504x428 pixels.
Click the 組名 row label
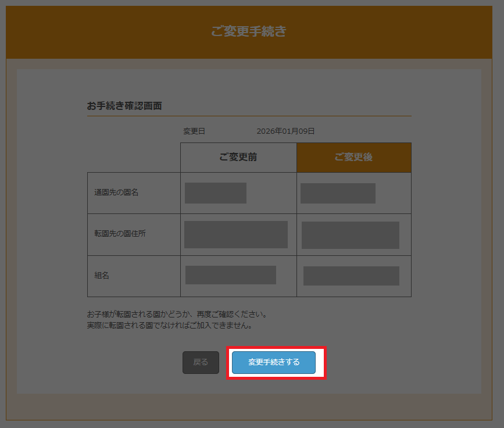pyautogui.click(x=102, y=276)
